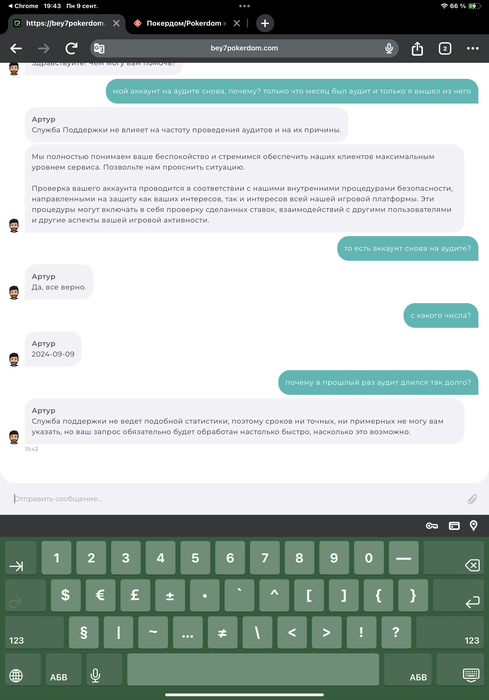Tap the back navigation arrow

(x=16, y=48)
